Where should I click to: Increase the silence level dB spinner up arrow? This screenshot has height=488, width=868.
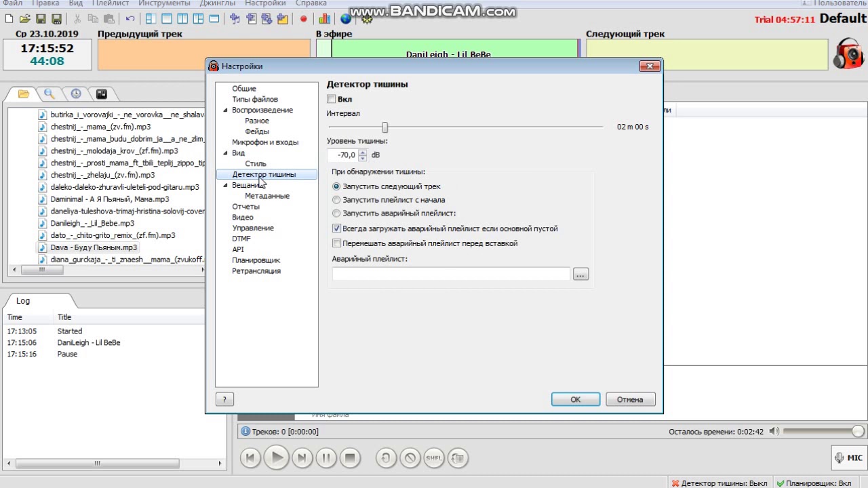(362, 152)
